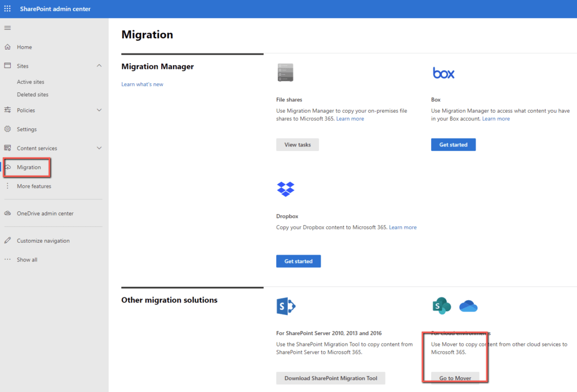Screen dimensions: 577x392
Task: Open Deleted sites
Action: point(32,95)
